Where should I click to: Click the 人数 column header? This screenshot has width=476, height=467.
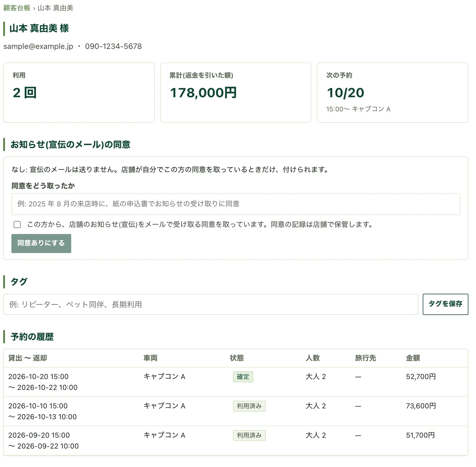point(313,358)
